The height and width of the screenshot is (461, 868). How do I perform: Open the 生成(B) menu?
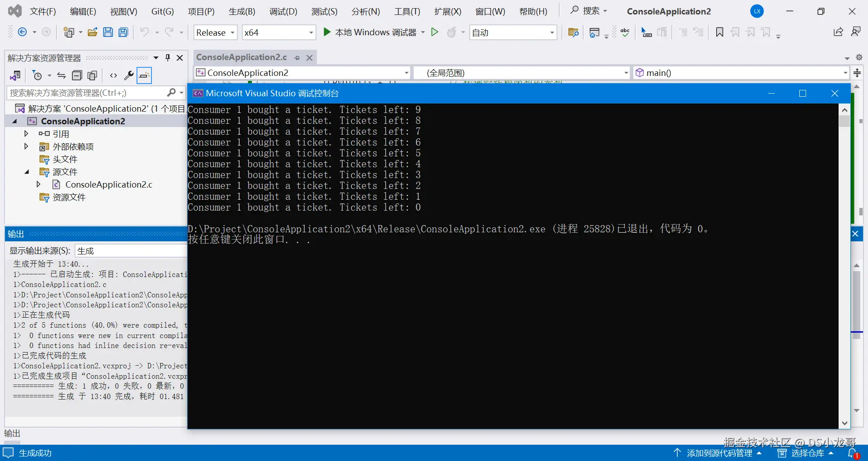[x=242, y=12]
